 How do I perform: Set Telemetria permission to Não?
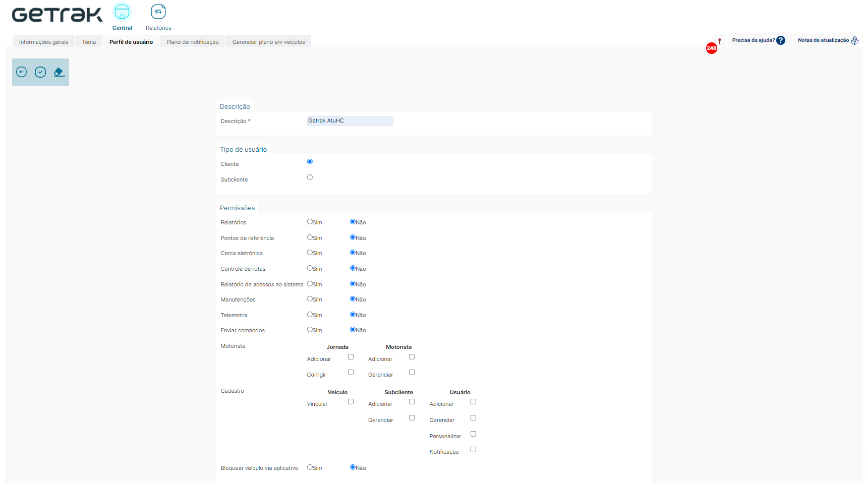353,315
